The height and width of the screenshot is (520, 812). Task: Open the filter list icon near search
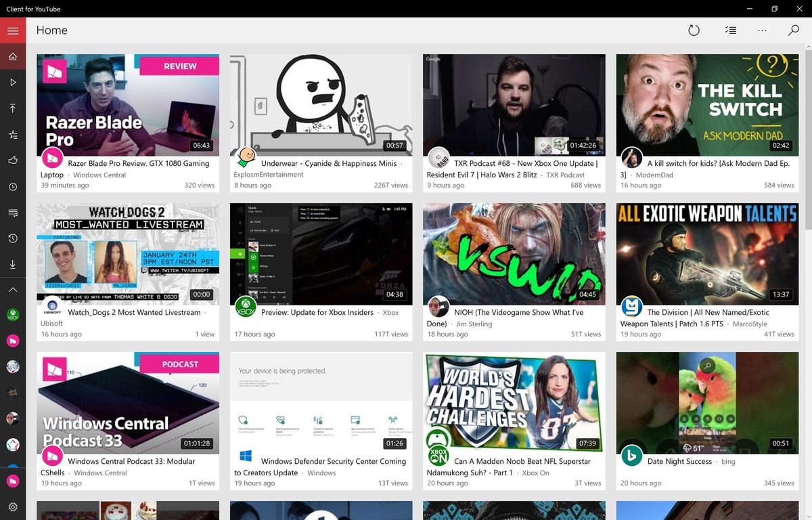[729, 30]
